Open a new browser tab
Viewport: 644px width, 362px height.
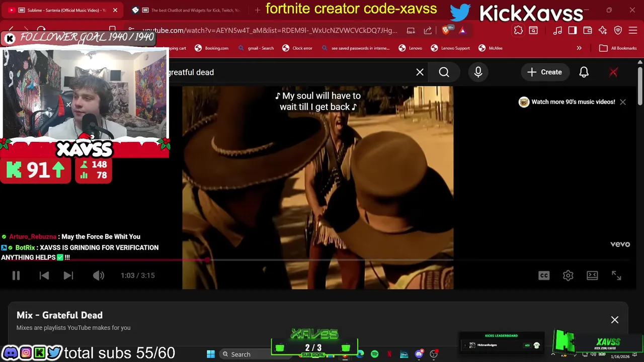pos(258,10)
